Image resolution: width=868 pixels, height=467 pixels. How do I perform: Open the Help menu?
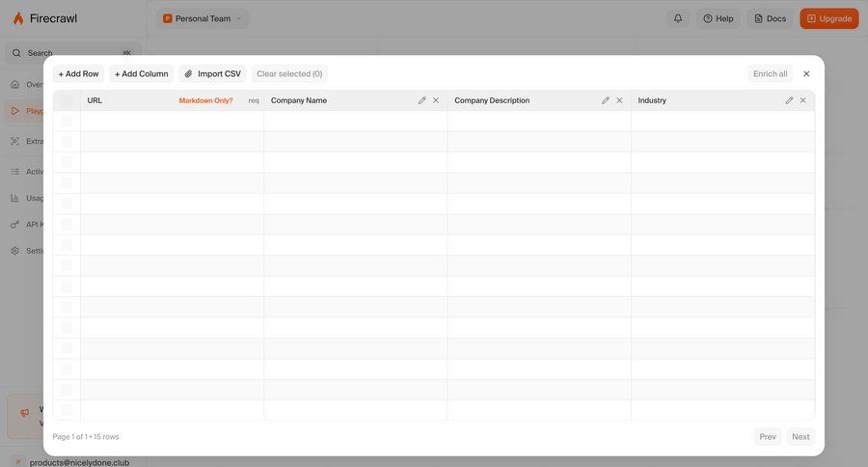click(x=719, y=18)
